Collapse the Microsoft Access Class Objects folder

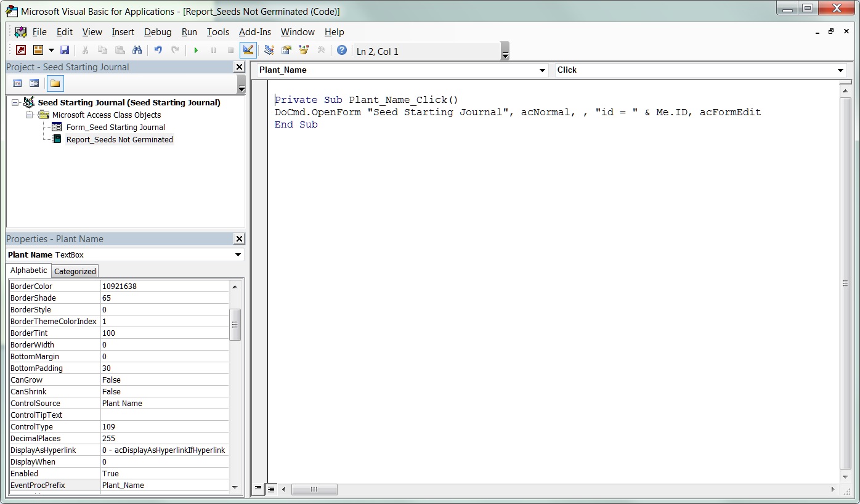coord(29,115)
